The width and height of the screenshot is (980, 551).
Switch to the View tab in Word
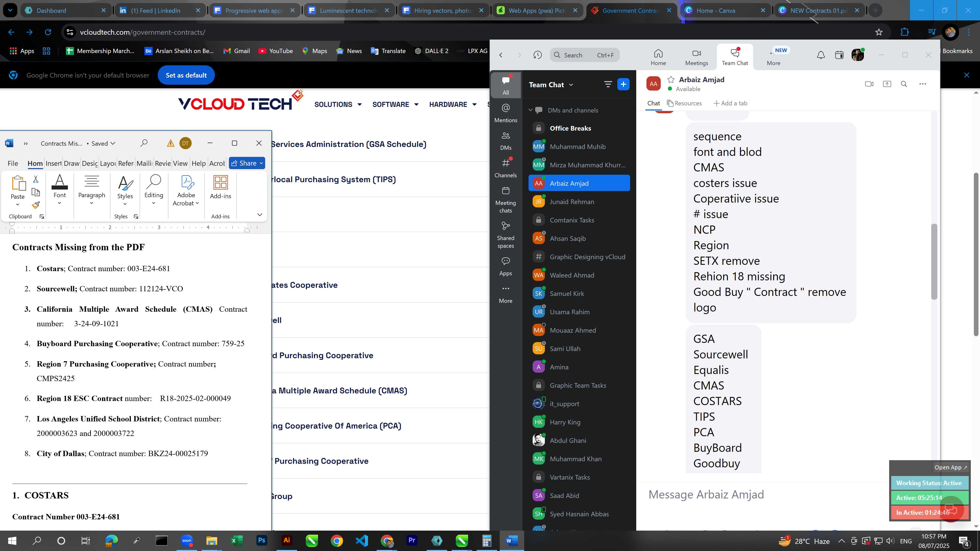(x=180, y=163)
